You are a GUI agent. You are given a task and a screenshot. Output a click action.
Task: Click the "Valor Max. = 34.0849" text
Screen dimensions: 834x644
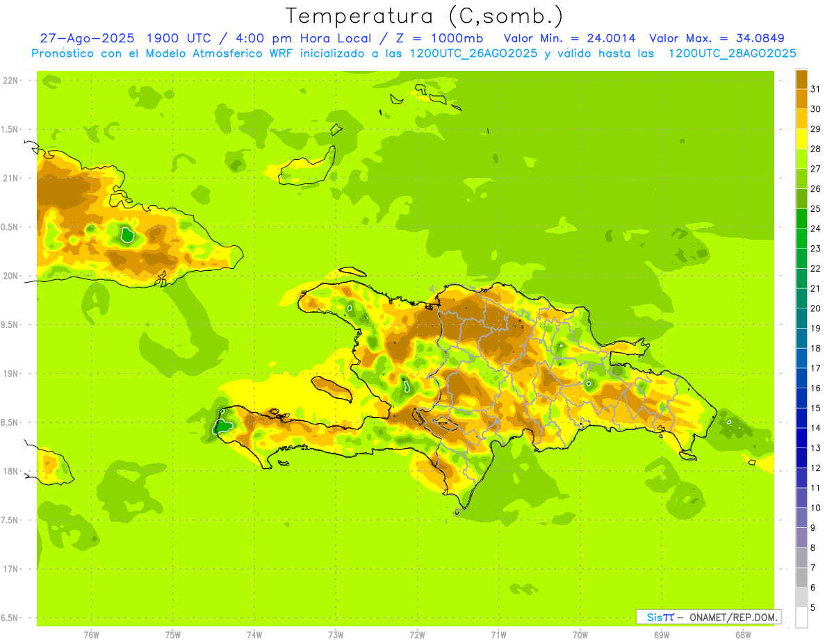tap(717, 38)
